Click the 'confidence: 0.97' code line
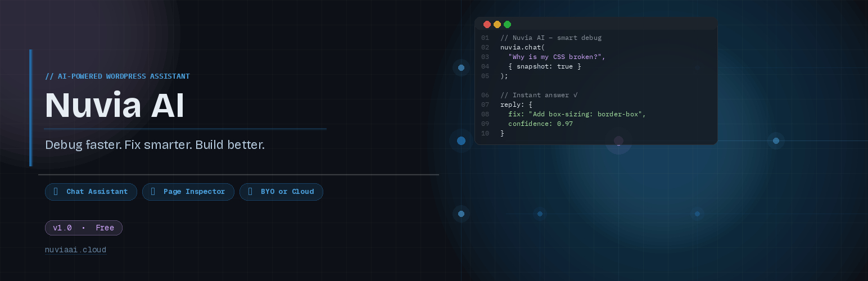Image resolution: width=868 pixels, height=281 pixels. (541, 124)
